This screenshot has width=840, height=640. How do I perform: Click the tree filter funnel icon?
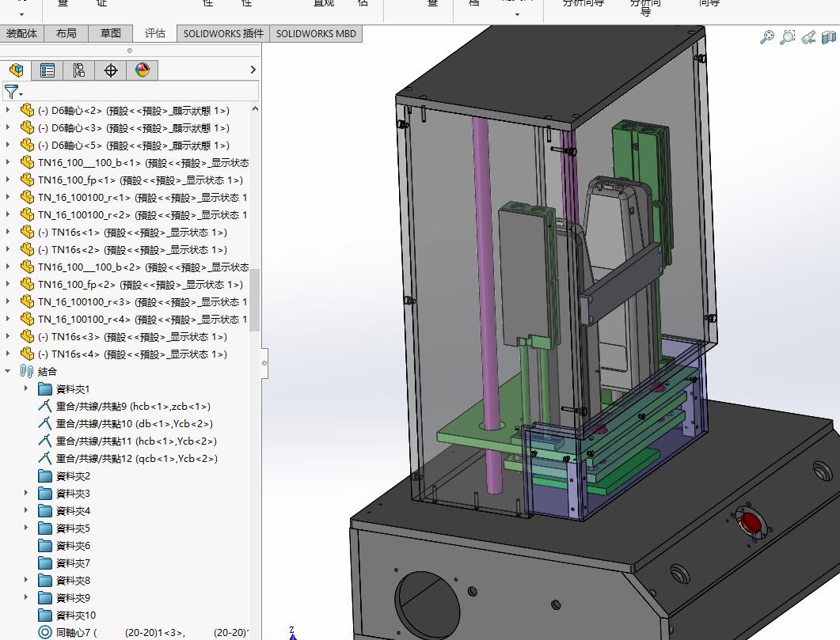coord(11,92)
